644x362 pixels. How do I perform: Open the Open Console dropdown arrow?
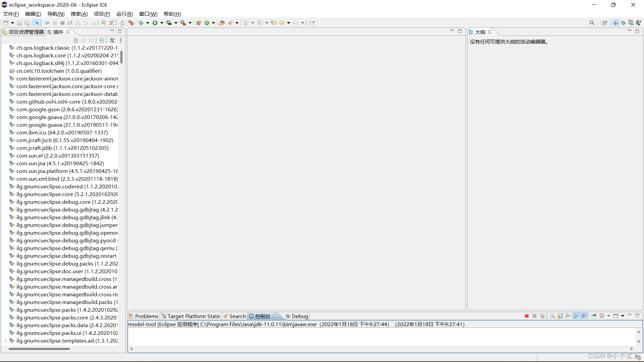click(x=623, y=316)
